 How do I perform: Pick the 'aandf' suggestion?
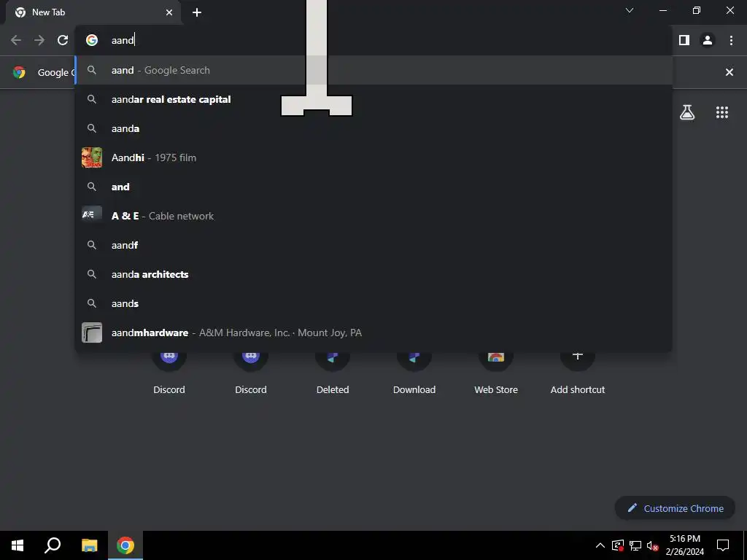pyautogui.click(x=374, y=245)
